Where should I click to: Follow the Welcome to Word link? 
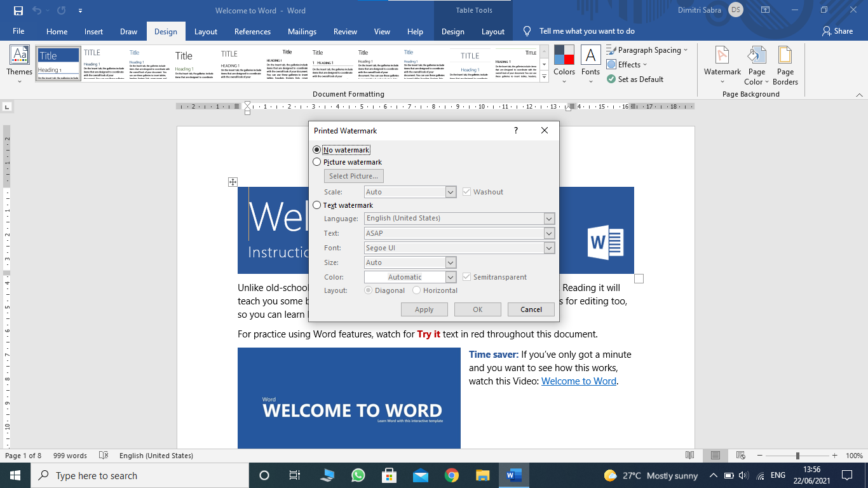pos(578,381)
